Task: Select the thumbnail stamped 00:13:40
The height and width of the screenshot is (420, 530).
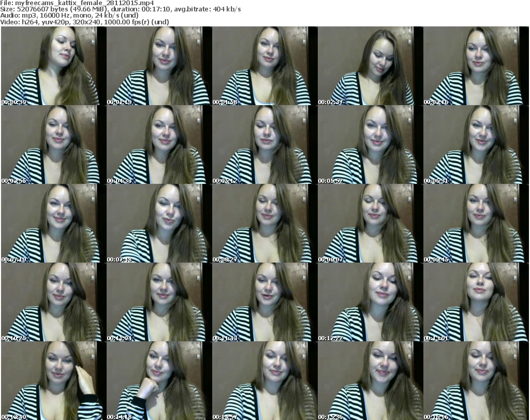Action: [x=53, y=381]
